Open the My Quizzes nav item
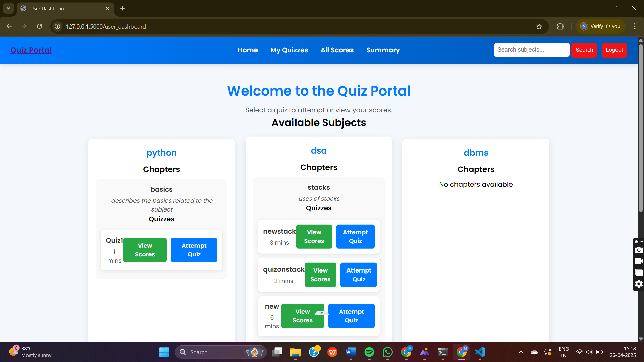This screenshot has height=362, width=644. [x=289, y=50]
